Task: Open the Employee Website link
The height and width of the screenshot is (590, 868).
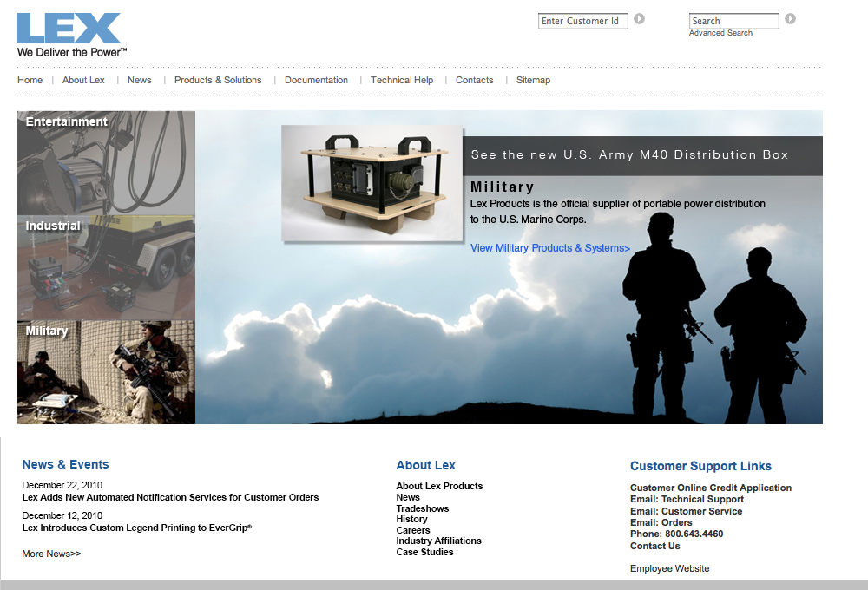Action: (669, 569)
